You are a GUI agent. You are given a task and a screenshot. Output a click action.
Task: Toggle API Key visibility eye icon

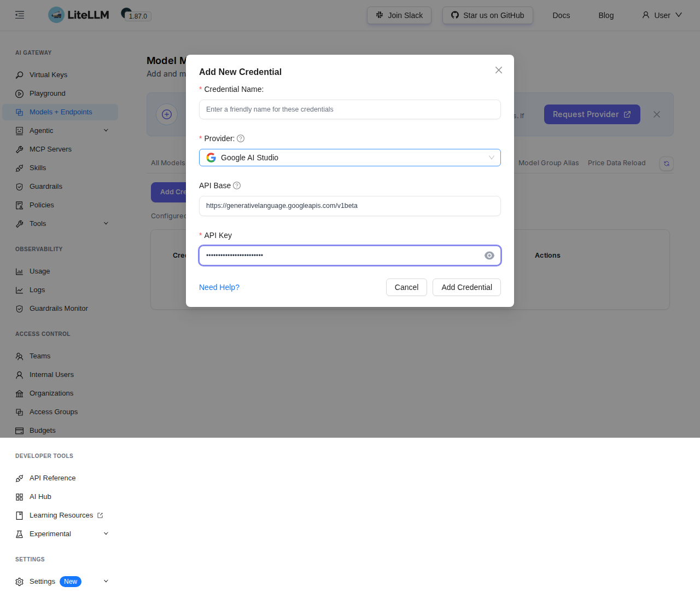click(489, 256)
